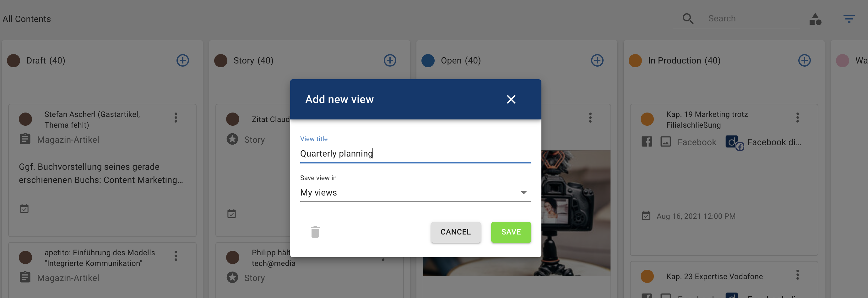The width and height of the screenshot is (868, 298).
Task: Click the View title input field
Action: 415,154
